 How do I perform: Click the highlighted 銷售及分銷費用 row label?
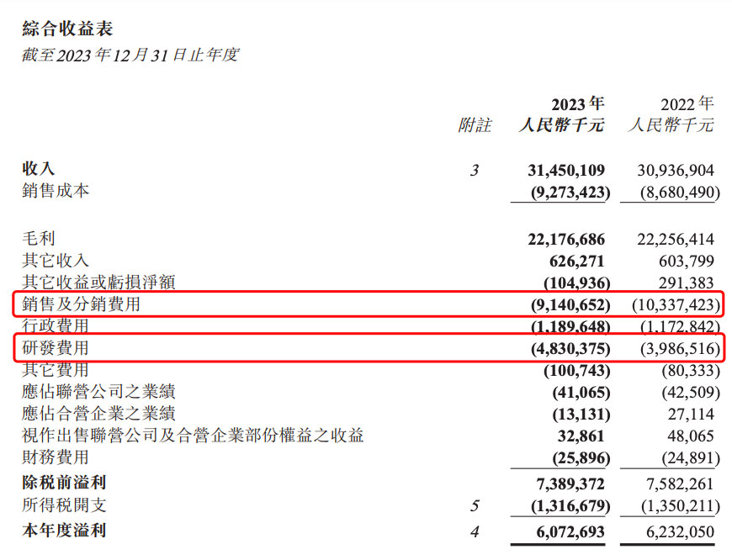(x=81, y=304)
